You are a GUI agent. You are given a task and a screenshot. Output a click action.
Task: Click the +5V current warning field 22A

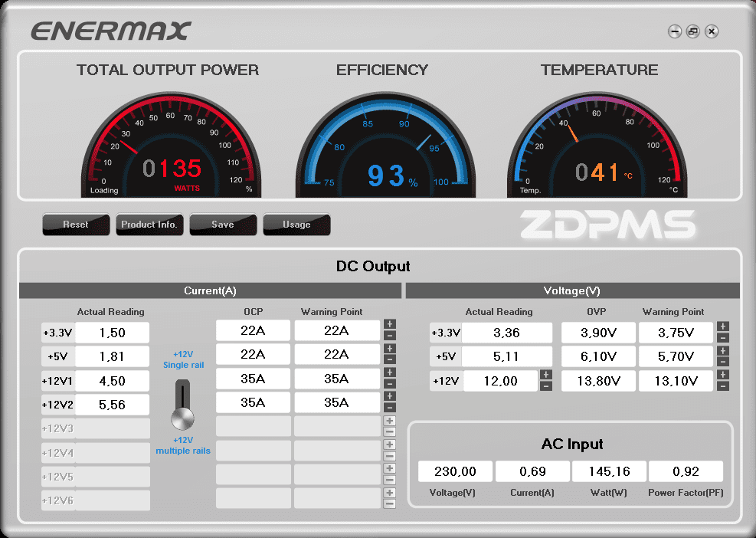[x=337, y=355]
